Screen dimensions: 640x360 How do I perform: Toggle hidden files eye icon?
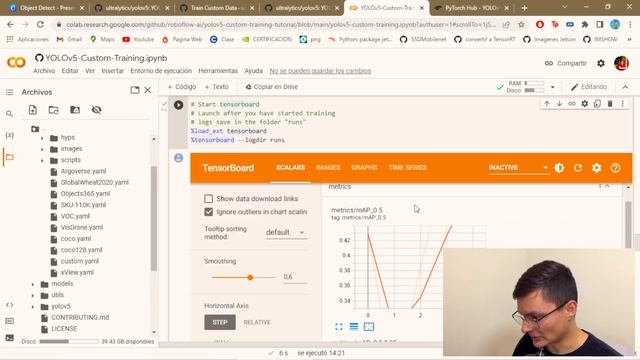point(96,110)
